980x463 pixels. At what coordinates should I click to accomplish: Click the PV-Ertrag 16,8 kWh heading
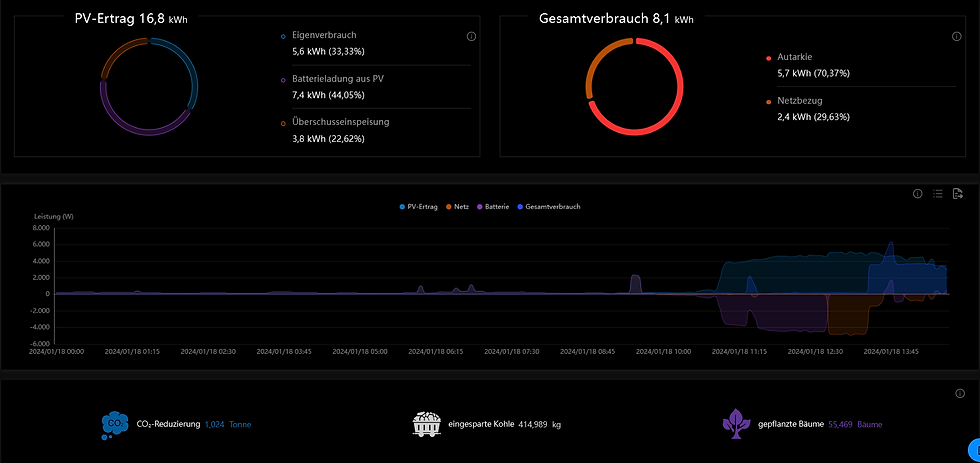pos(131,19)
